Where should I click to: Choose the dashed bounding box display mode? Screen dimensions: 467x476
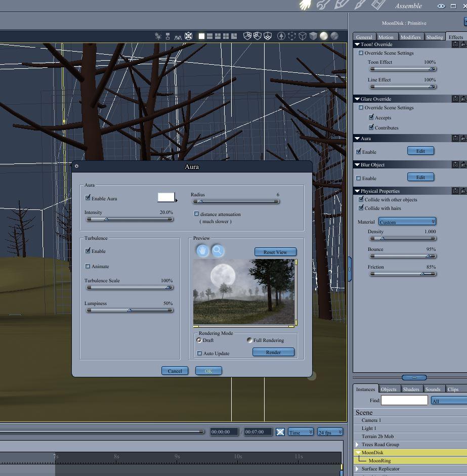click(292, 36)
